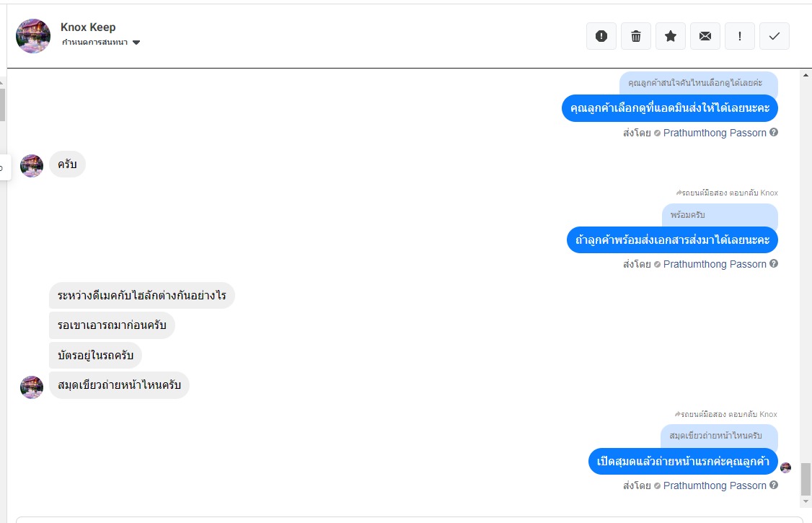The image size is (812, 523).
Task: Flag conversation with the exclamation mark icon
Action: pos(740,36)
